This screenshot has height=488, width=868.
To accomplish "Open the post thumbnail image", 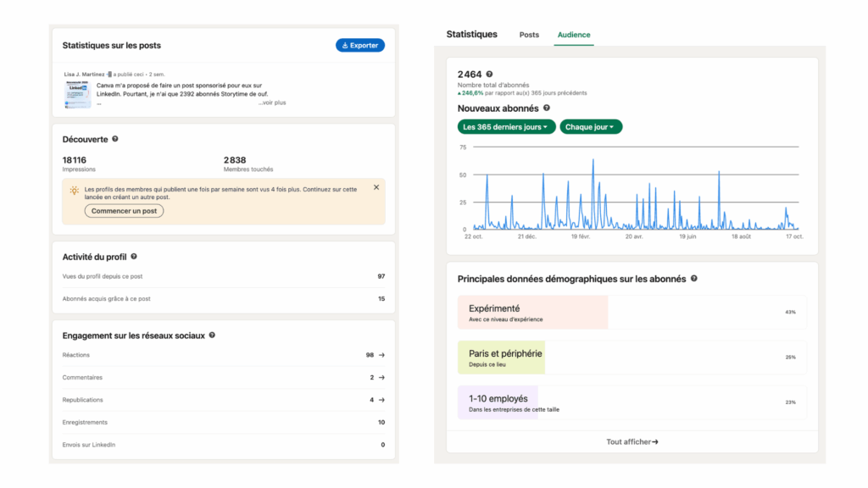I will coord(77,95).
